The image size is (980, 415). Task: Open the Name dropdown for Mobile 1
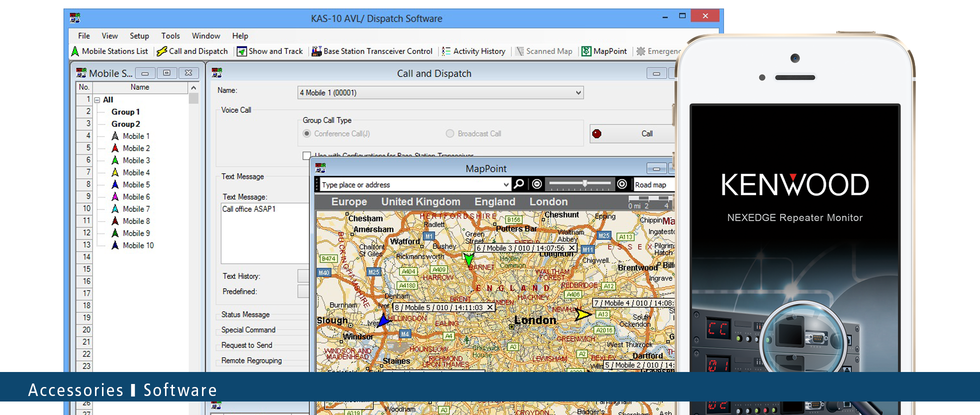tap(578, 92)
